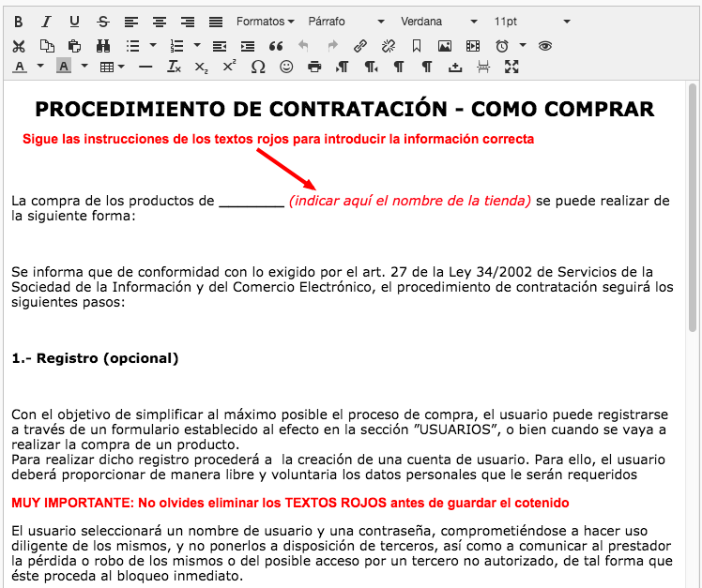Insert date and time
This screenshot has width=702, height=588.
tap(502, 46)
